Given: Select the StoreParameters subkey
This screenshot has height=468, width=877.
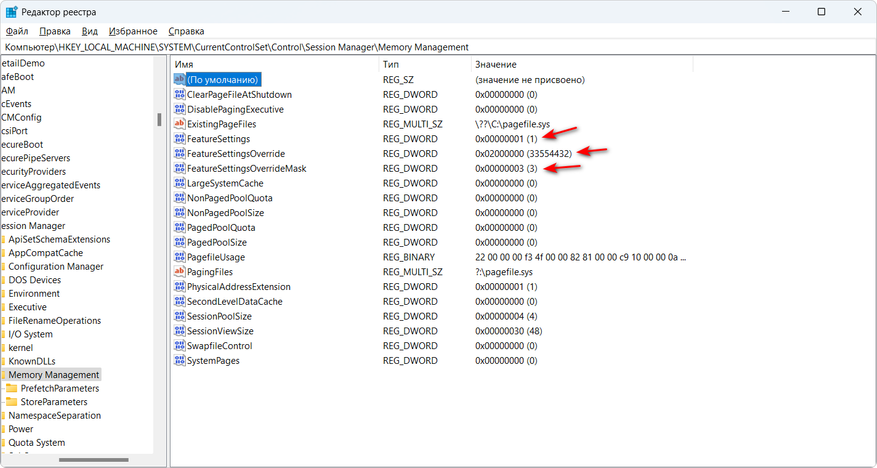Looking at the screenshot, I should click(x=54, y=401).
